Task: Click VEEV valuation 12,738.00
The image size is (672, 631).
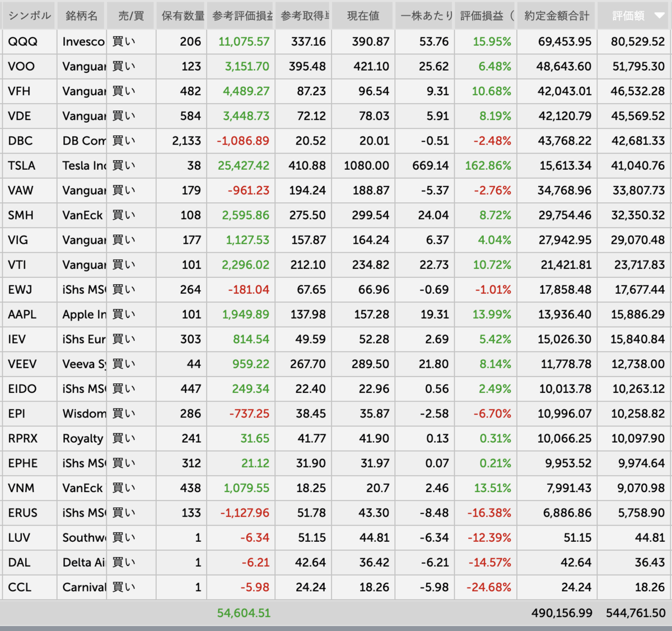Action: coord(638,364)
